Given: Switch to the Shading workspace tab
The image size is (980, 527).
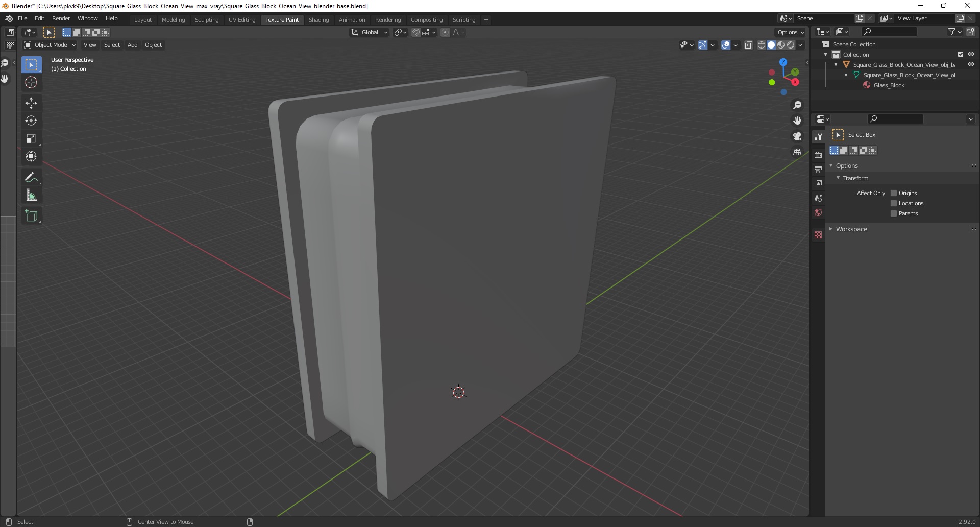Looking at the screenshot, I should point(318,19).
